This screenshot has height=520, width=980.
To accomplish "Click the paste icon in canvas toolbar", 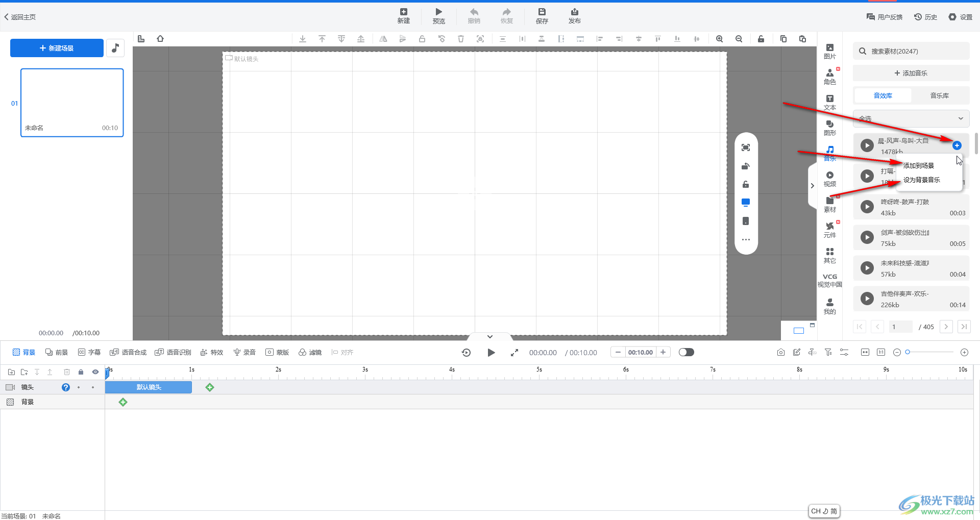I will click(x=802, y=39).
